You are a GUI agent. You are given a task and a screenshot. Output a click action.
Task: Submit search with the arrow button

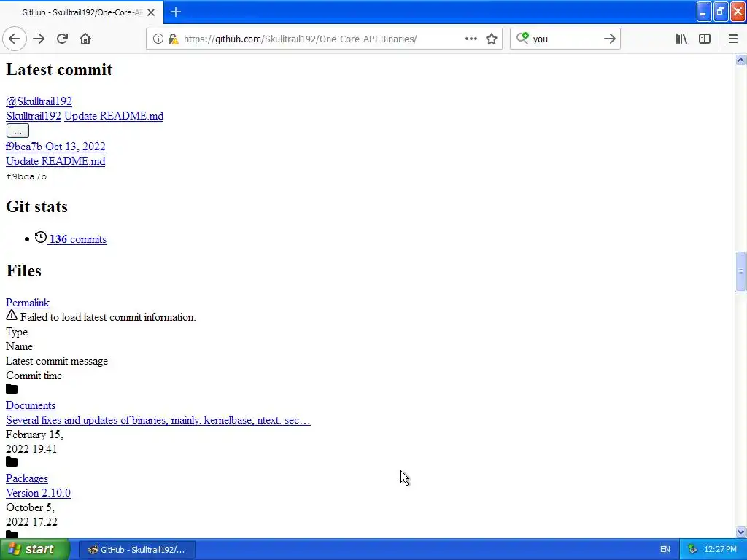click(x=609, y=39)
